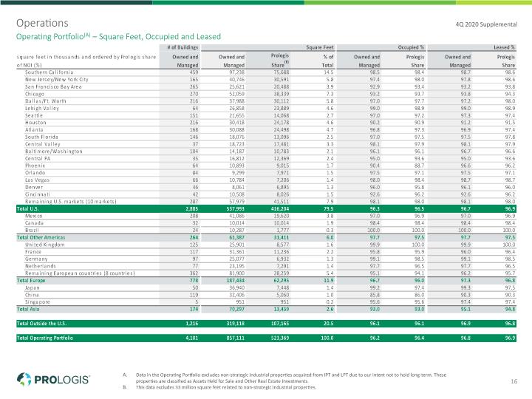Click the 'Chicago' row label

tap(35, 94)
